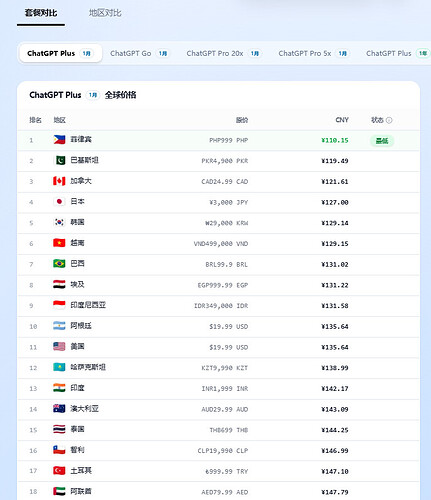Click the UAE flag icon beside 阿联酋

point(59,491)
